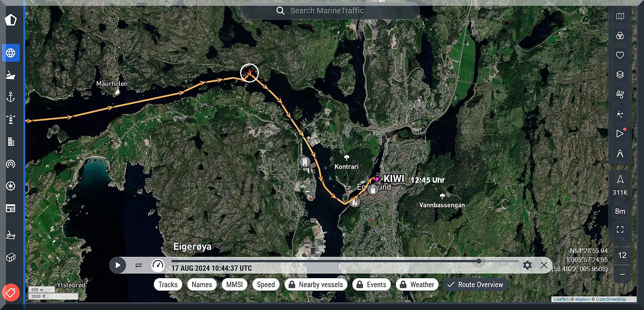Open the Vessels ship icon in sidebar
Viewport: 644px width, 310px height.
[x=11, y=75]
